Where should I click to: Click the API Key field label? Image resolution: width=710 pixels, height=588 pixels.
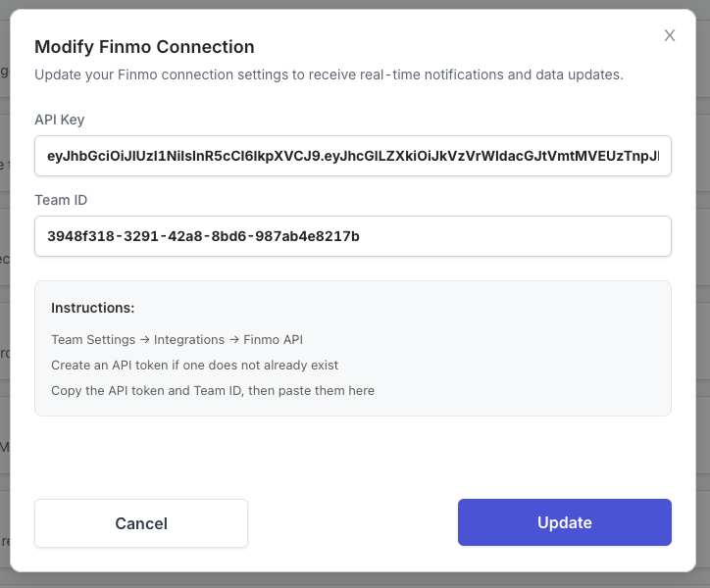60,120
